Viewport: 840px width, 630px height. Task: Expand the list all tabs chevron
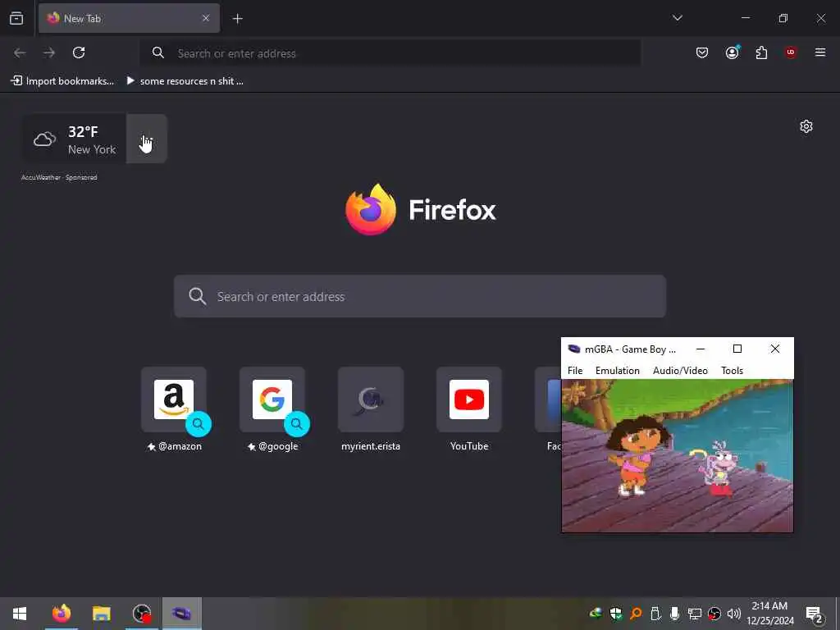point(677,18)
